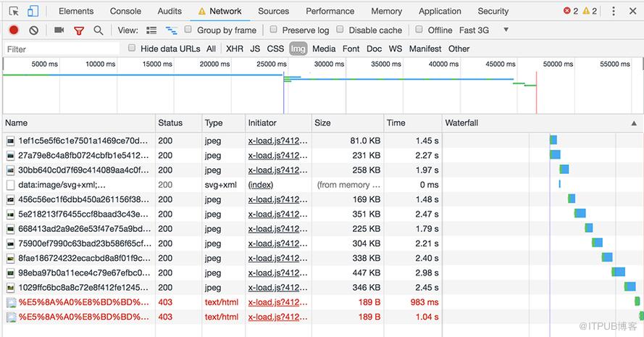Screen dimensions: 644x337
Task: Toggle the overview waterfall view icon
Action: 171,30
